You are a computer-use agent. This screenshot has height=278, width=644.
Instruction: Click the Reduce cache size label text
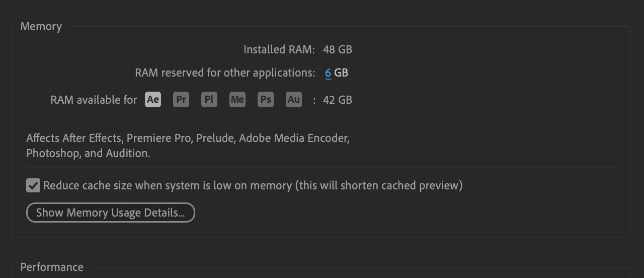[253, 185]
